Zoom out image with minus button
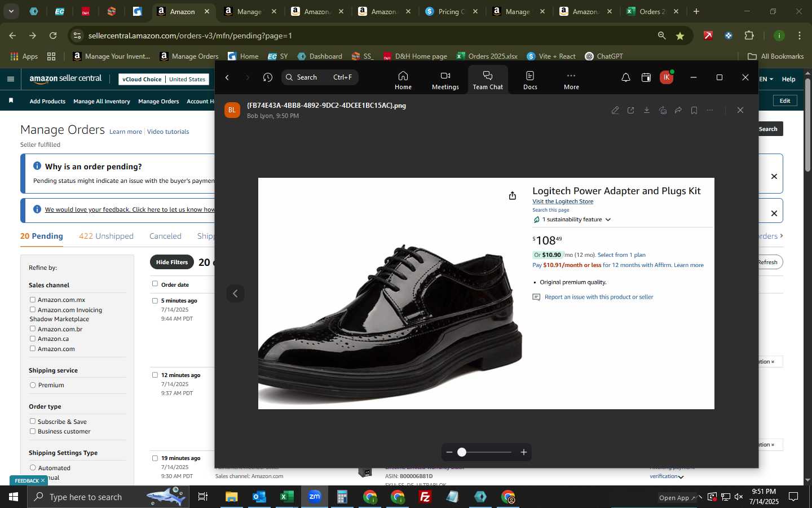This screenshot has height=508, width=812. click(449, 452)
